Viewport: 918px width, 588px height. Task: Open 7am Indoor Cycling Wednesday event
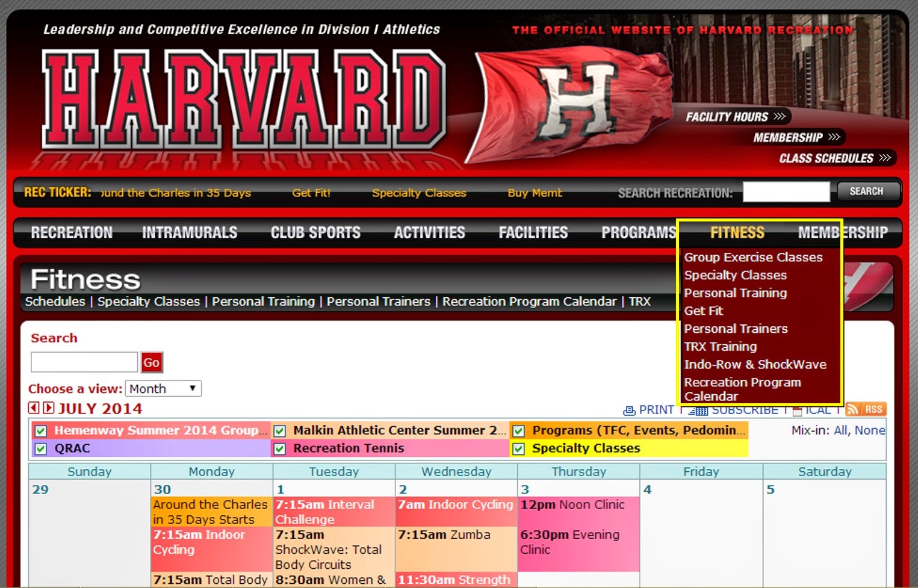(x=456, y=505)
